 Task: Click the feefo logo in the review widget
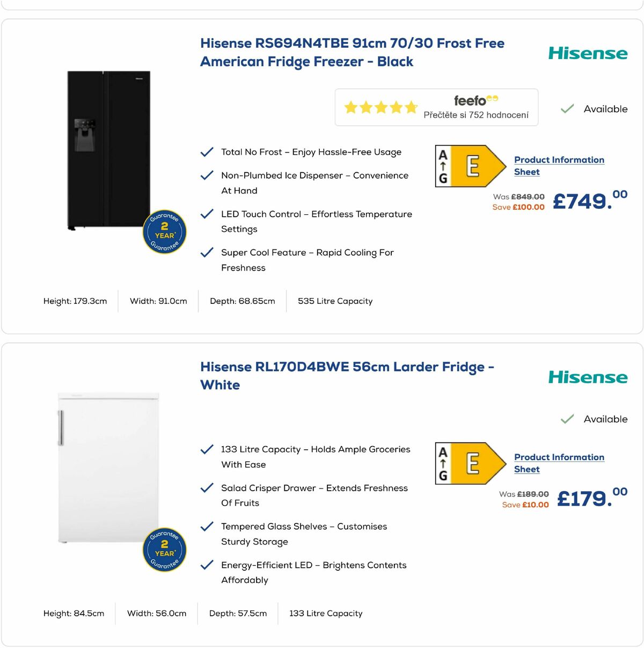[474, 99]
